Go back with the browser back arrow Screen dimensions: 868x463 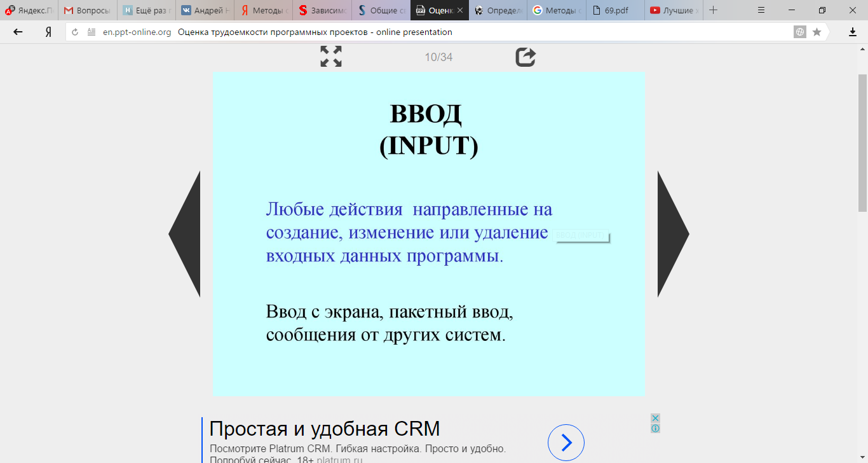click(18, 32)
